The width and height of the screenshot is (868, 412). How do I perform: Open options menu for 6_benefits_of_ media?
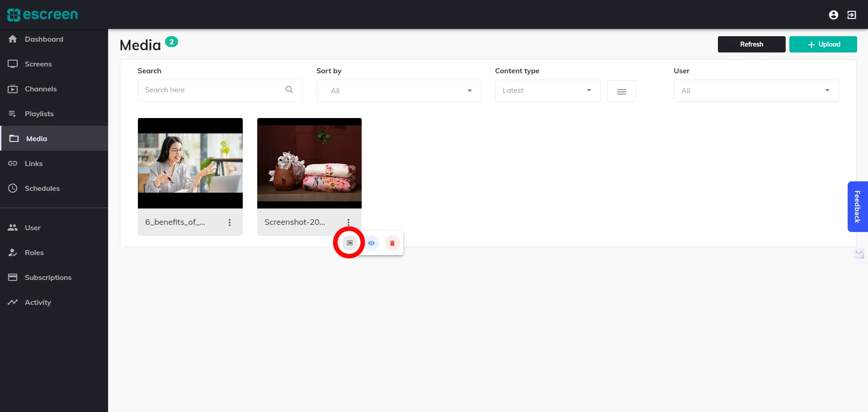tap(230, 222)
